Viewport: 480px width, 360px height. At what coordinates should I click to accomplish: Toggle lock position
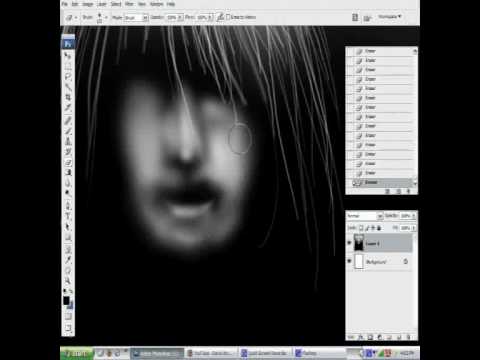click(373, 228)
